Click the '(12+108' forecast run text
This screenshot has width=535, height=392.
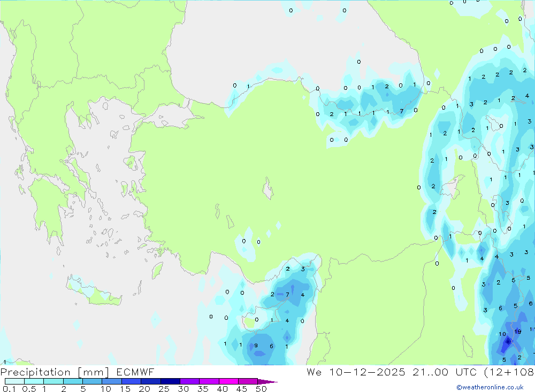pos(509,372)
